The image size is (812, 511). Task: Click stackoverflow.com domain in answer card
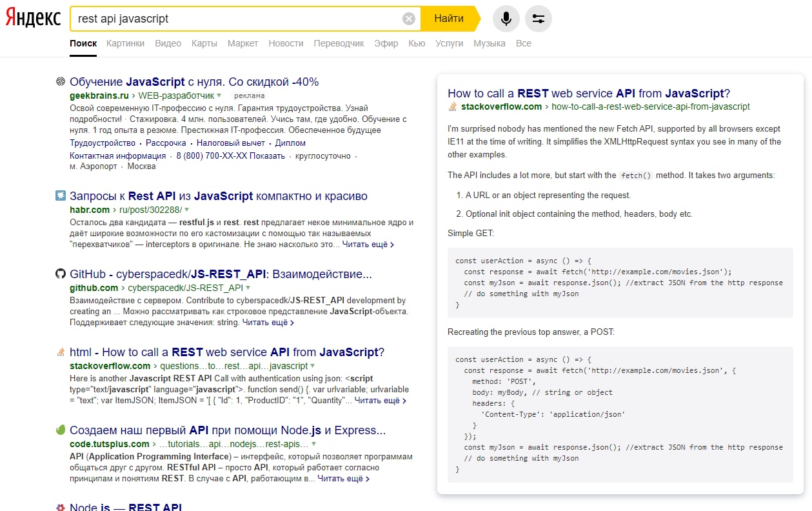[500, 107]
